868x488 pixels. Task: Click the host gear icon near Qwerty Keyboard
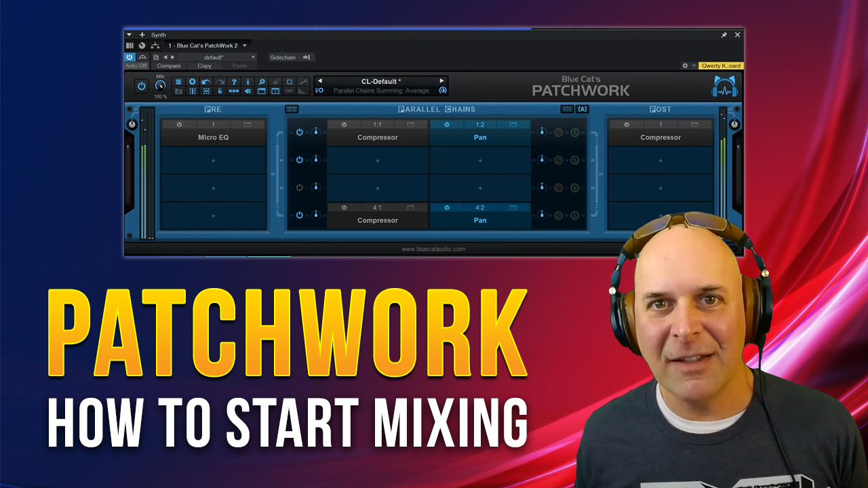[685, 66]
